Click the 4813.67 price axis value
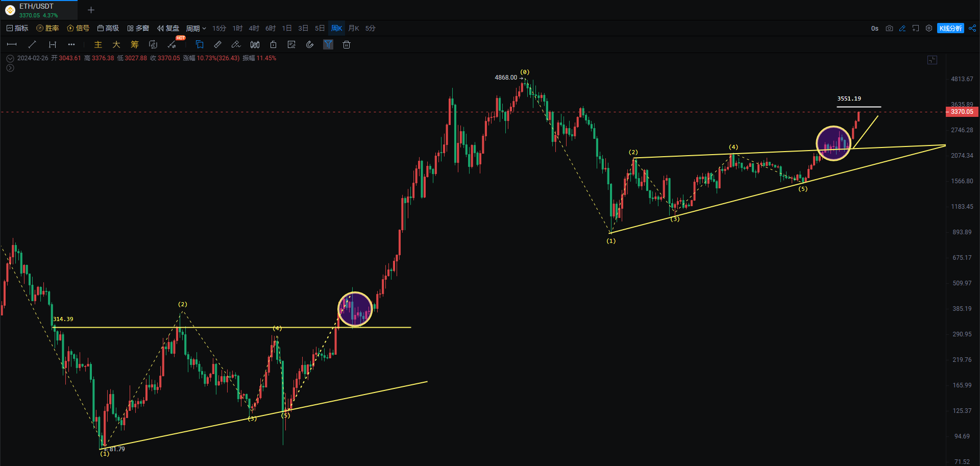Viewport: 980px width, 466px height. coord(962,79)
